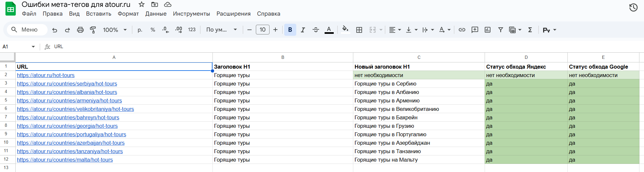This screenshot has height=172, width=644.
Task: Open the Данные menu
Action: coord(156,14)
